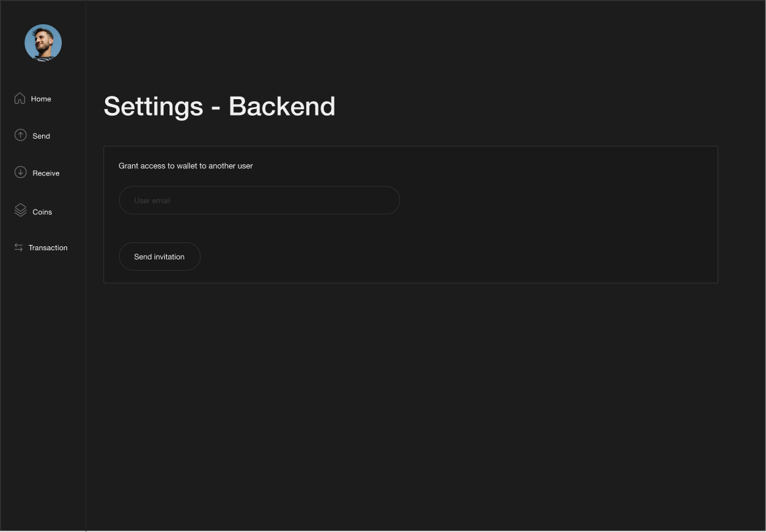Select the wallet access settings card
The width and height of the screenshot is (766, 532).
[x=410, y=215]
